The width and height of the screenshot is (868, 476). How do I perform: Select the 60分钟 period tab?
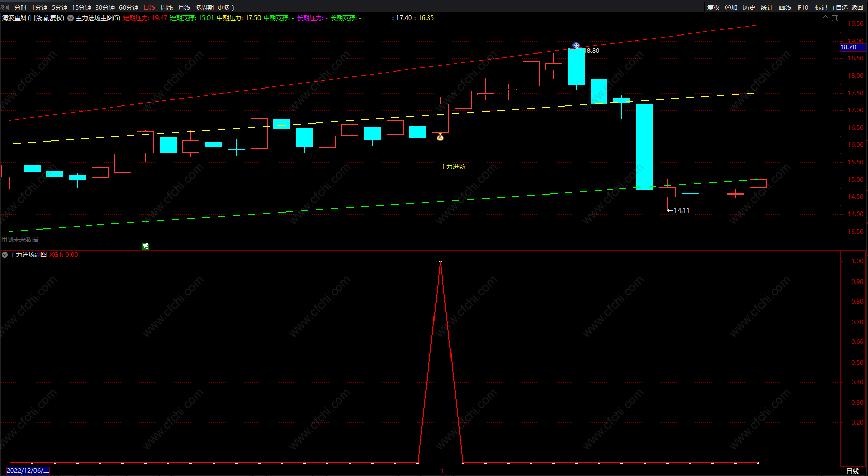pyautogui.click(x=129, y=7)
